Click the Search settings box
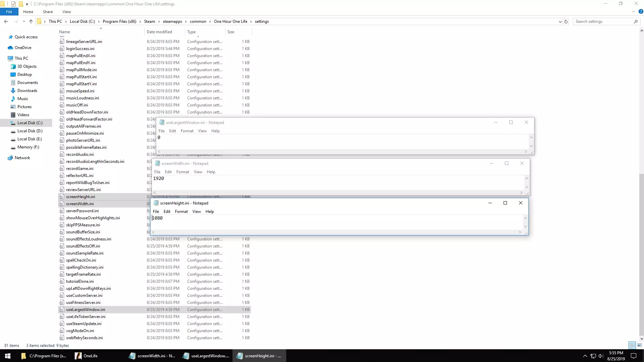The image size is (644, 362). tap(606, 21)
